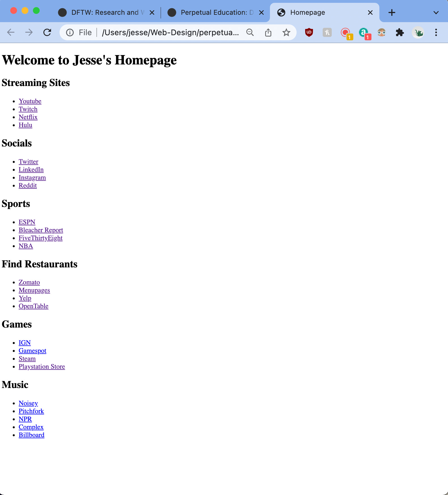
Task: Share this page using the share icon
Action: 268,33
